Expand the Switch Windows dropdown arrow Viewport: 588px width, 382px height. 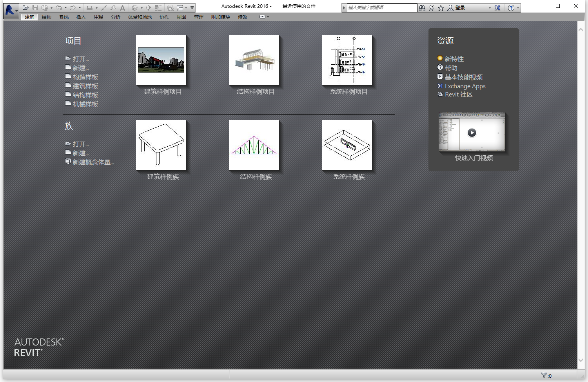[186, 8]
